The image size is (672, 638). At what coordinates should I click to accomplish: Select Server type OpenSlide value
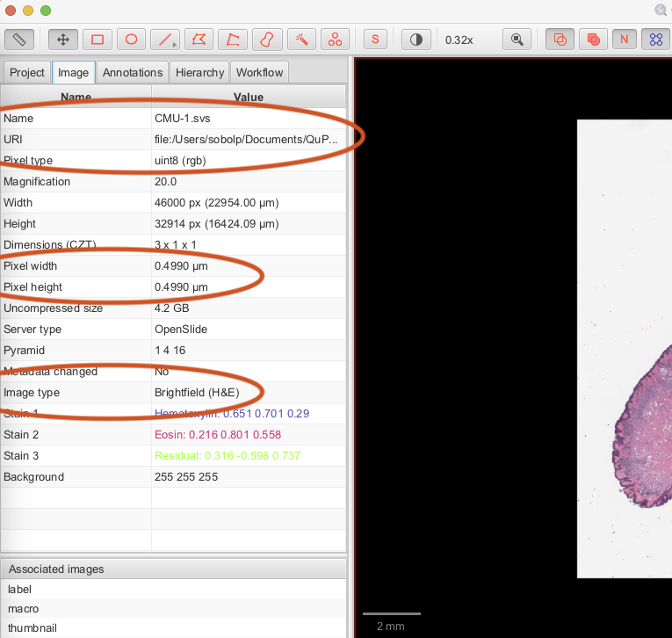(181, 330)
